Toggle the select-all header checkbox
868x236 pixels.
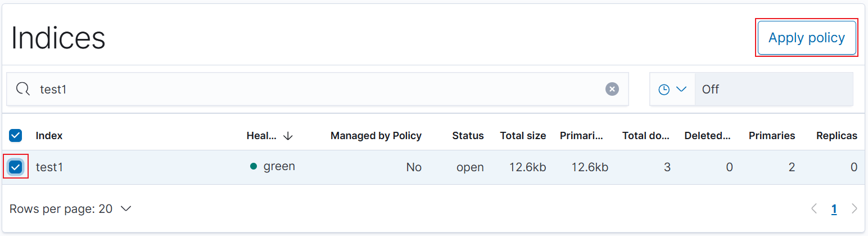16,135
